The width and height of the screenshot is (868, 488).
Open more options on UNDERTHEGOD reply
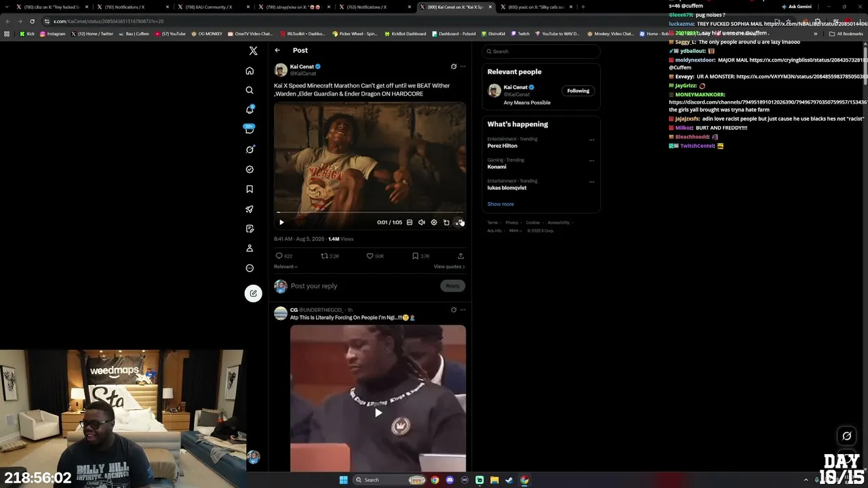coord(463,310)
